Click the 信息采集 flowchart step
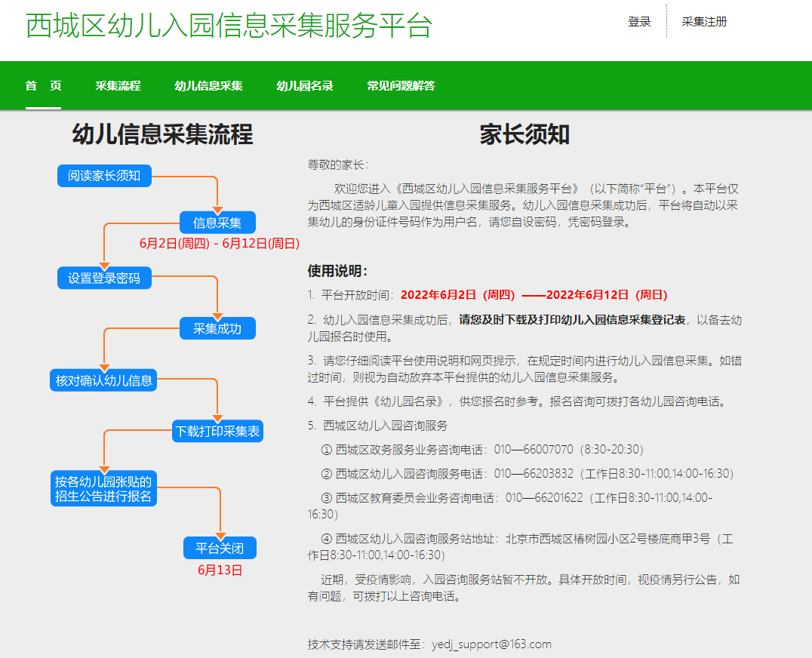The width and height of the screenshot is (812, 658). (217, 223)
